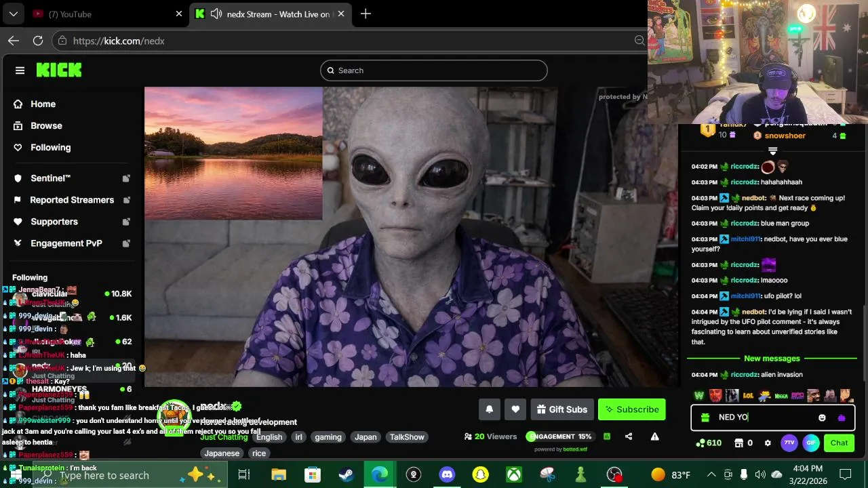
Task: Select the Japan tag
Action: click(366, 437)
